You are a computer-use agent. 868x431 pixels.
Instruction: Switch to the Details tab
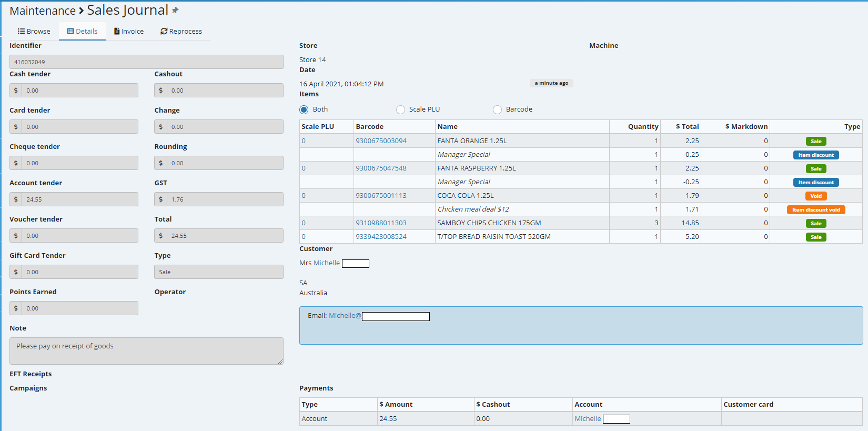[82, 32]
